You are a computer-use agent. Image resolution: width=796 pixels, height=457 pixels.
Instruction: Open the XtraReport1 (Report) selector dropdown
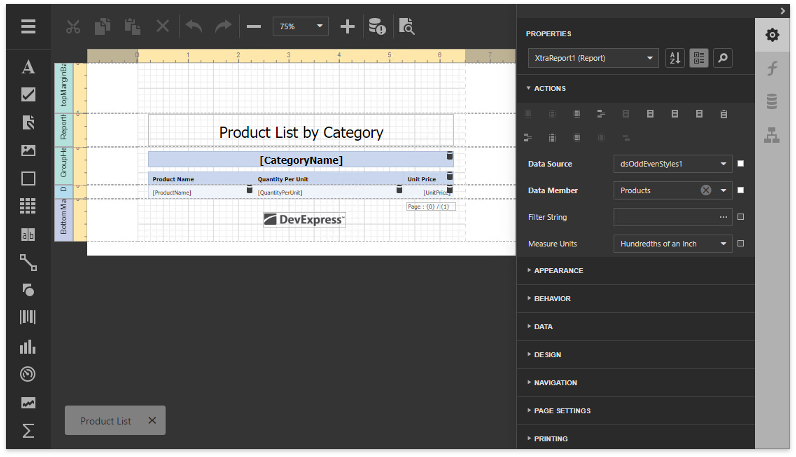tap(592, 59)
